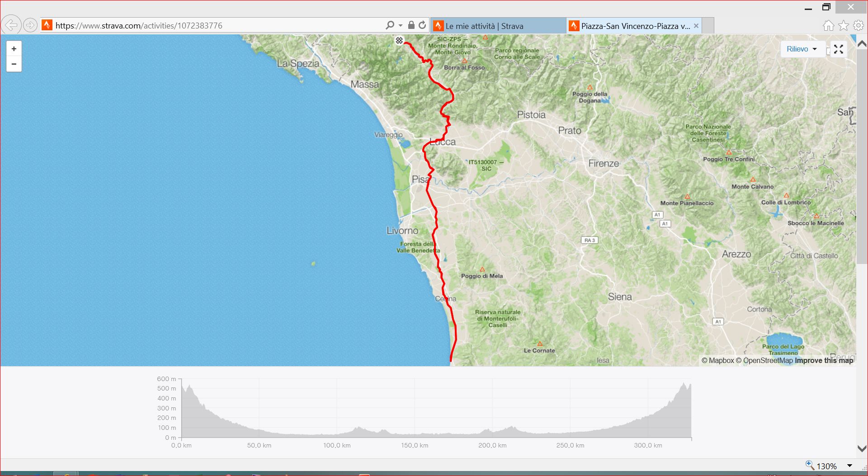Image resolution: width=868 pixels, height=476 pixels.
Task: Click the Strava URL address field
Action: (217, 25)
